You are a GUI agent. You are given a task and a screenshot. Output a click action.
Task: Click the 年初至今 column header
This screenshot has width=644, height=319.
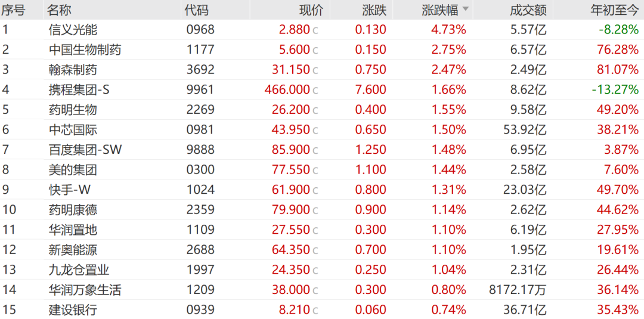pyautogui.click(x=614, y=10)
